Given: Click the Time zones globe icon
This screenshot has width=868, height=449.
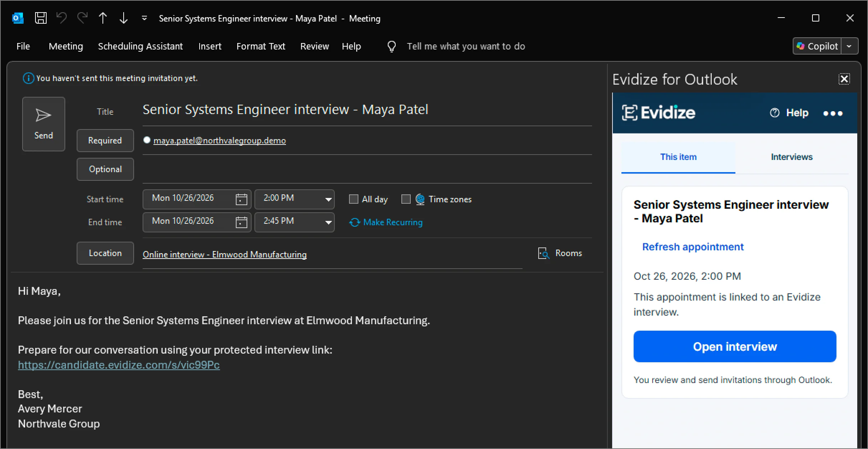Looking at the screenshot, I should point(420,199).
